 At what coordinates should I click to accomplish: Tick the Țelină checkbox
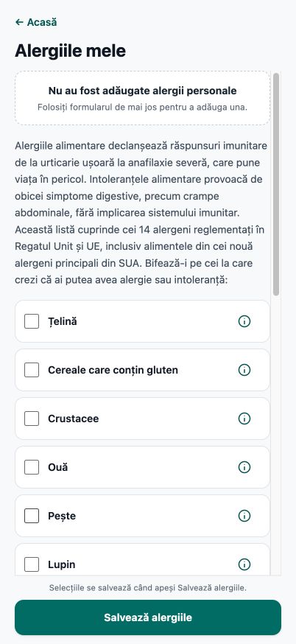pos(32,321)
